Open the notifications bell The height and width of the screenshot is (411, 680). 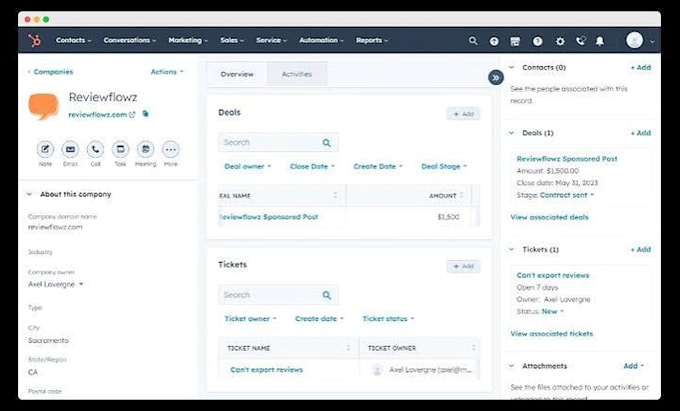600,41
